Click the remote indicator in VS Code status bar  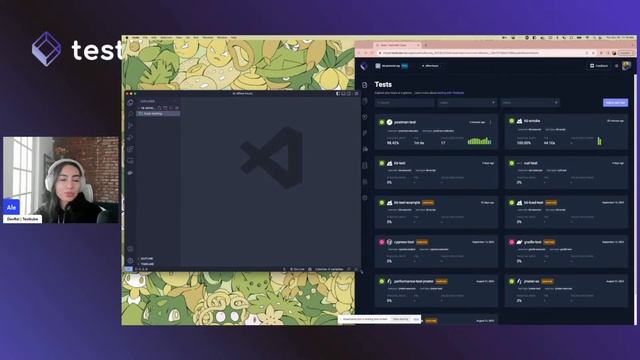pyautogui.click(x=129, y=269)
